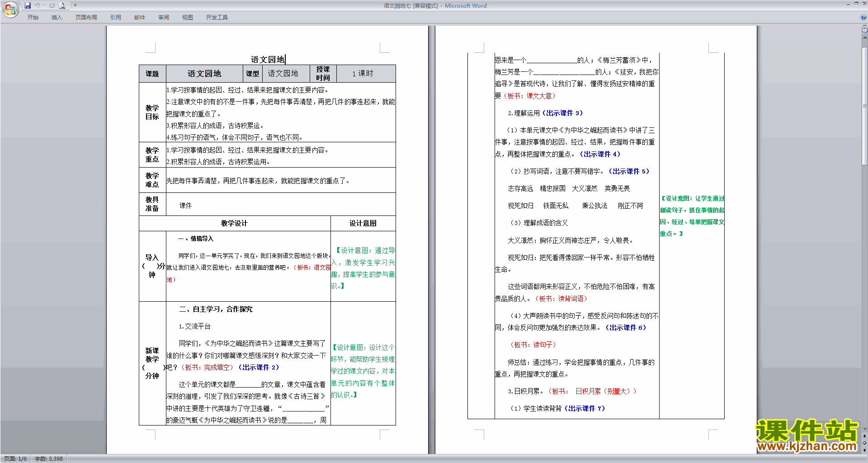Open the 开始 ribbon tab

point(33,18)
